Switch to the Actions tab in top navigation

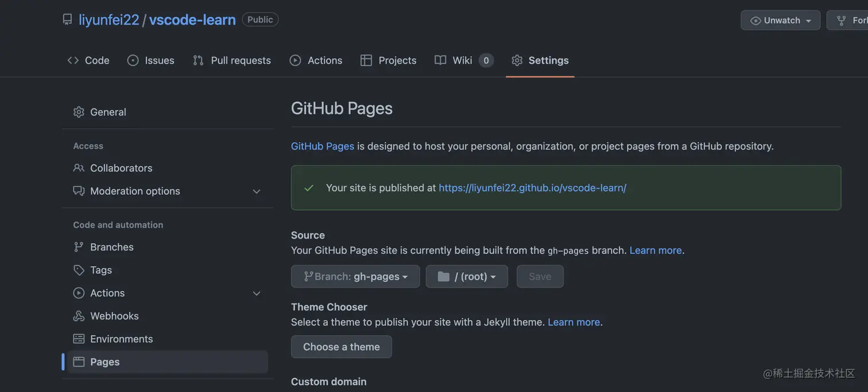click(x=316, y=60)
